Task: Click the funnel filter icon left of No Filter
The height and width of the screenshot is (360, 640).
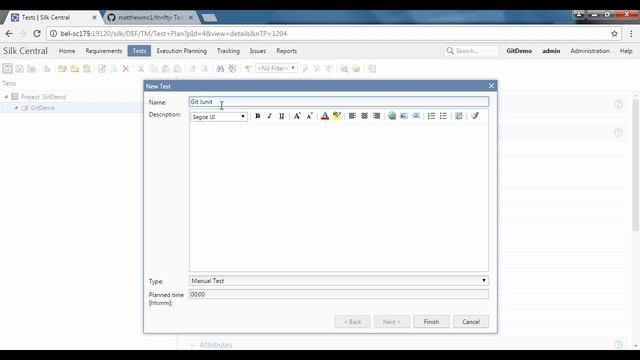Action: [248, 69]
